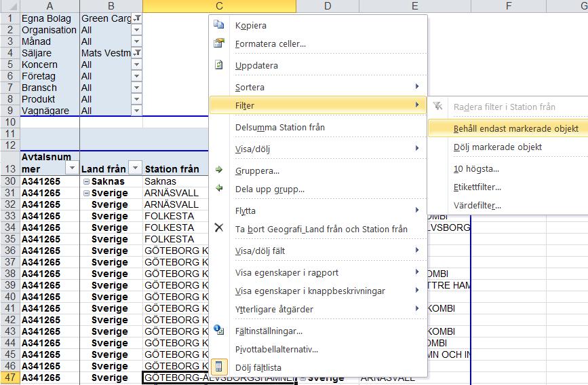Open the Koncern filter dropdown

137,65
